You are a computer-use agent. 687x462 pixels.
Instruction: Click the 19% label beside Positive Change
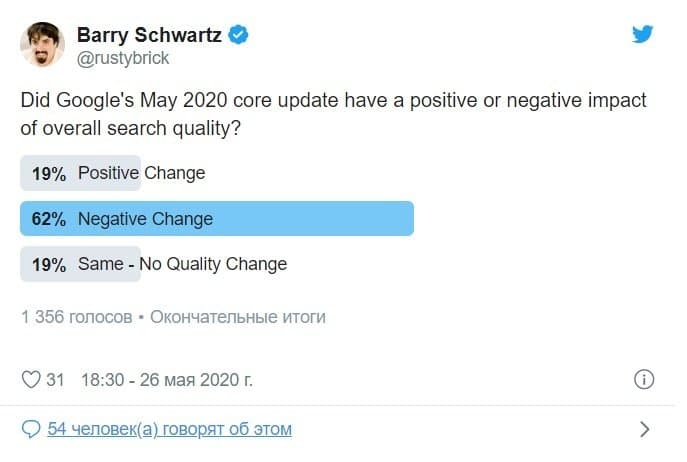click(x=49, y=174)
